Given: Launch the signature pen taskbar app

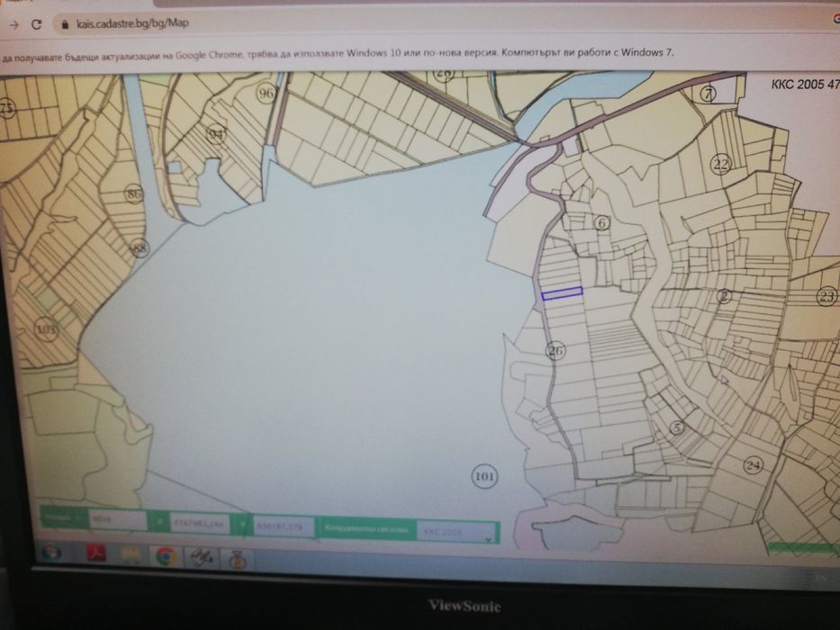Looking at the screenshot, I should tap(201, 557).
